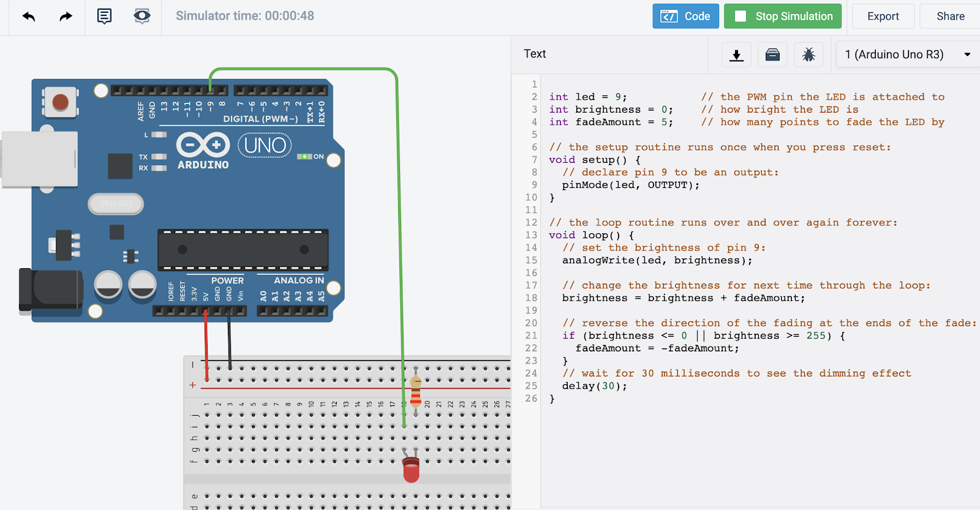This screenshot has width=980, height=510.
Task: Select the resistor on the breadboard
Action: (x=415, y=391)
